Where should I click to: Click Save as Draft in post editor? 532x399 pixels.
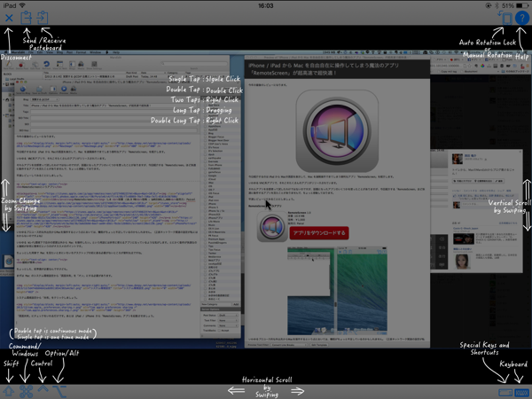[x=39, y=90]
